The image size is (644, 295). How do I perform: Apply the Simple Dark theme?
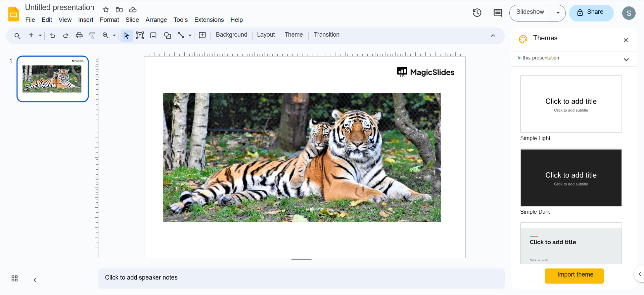click(x=571, y=178)
